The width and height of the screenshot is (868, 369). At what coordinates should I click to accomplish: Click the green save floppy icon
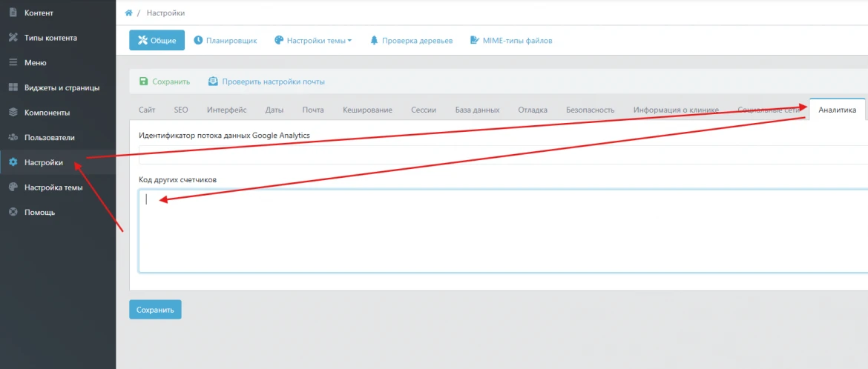[x=144, y=82]
